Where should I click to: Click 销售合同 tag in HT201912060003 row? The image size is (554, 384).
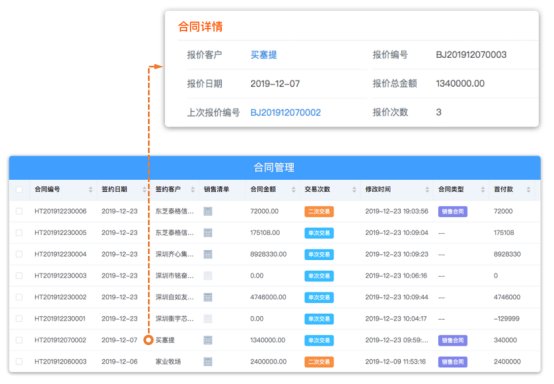tap(453, 362)
